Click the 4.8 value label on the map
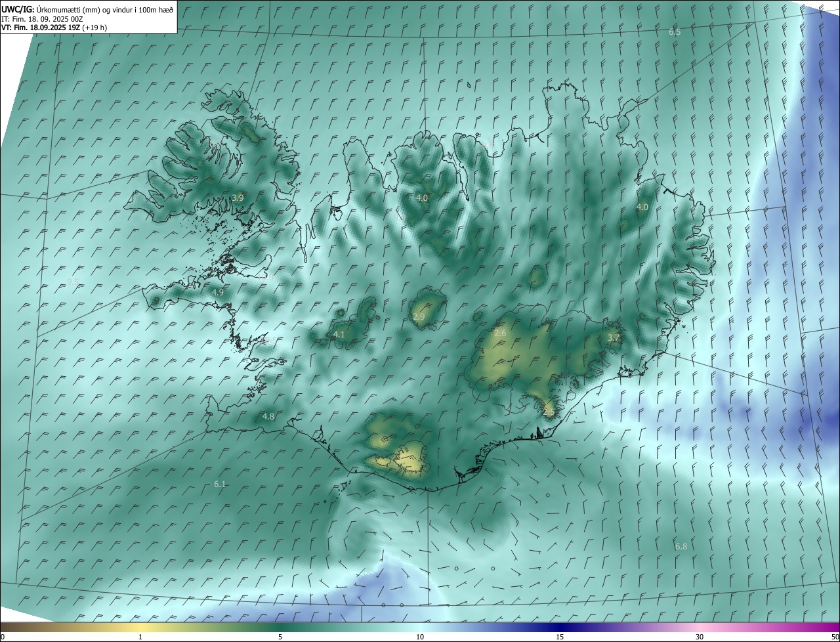 (x=268, y=416)
